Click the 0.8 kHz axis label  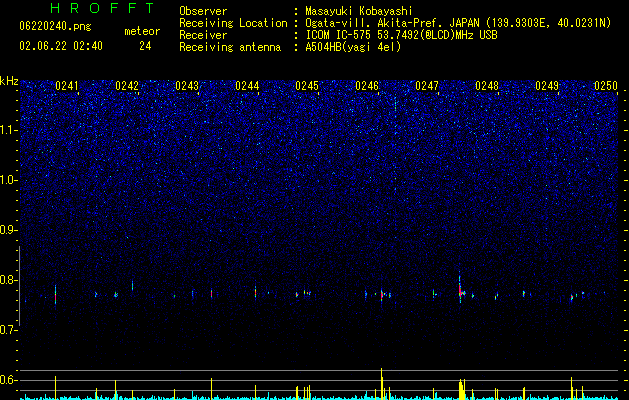click(9, 280)
